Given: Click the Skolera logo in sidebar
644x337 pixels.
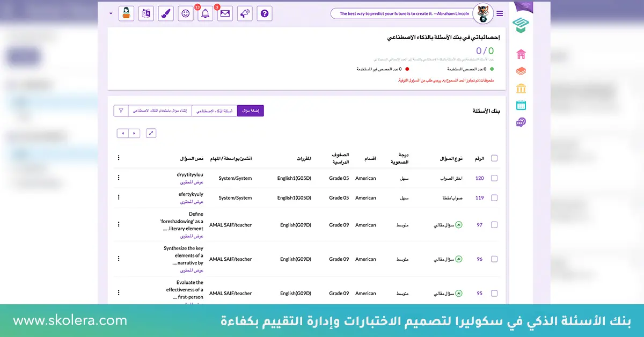Looking at the screenshot, I should (x=521, y=25).
